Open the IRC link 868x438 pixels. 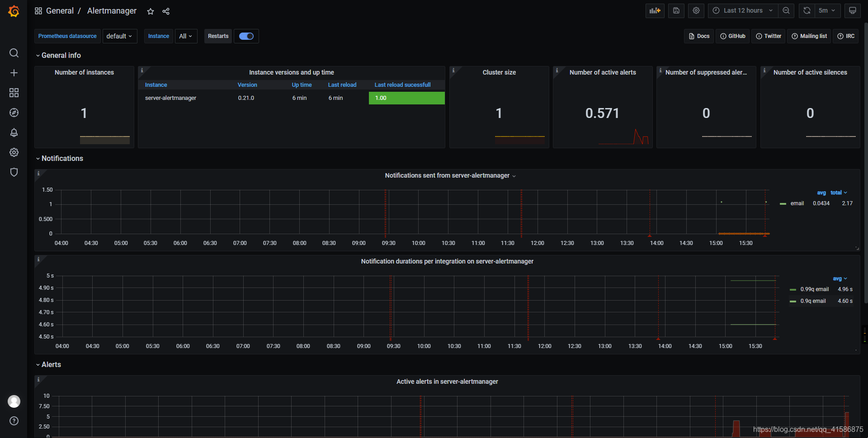point(846,36)
